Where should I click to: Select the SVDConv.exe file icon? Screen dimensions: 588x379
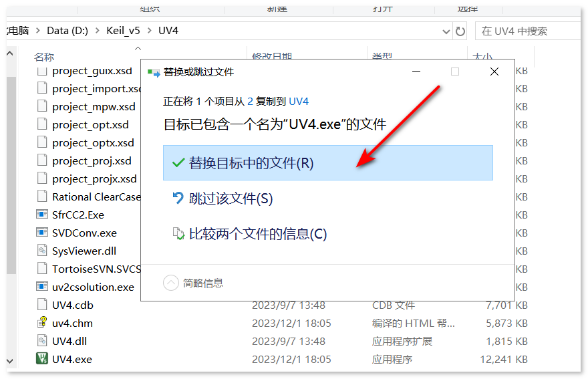pos(42,233)
